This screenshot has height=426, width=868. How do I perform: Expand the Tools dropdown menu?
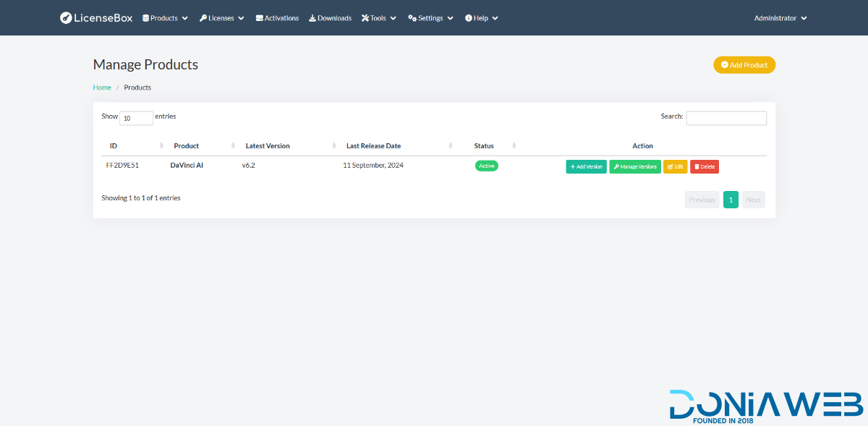[379, 18]
